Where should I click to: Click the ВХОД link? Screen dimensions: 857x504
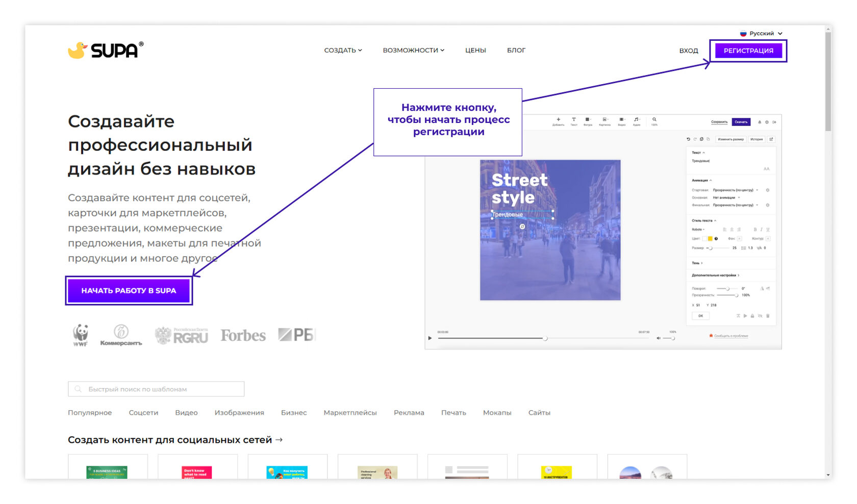point(688,51)
